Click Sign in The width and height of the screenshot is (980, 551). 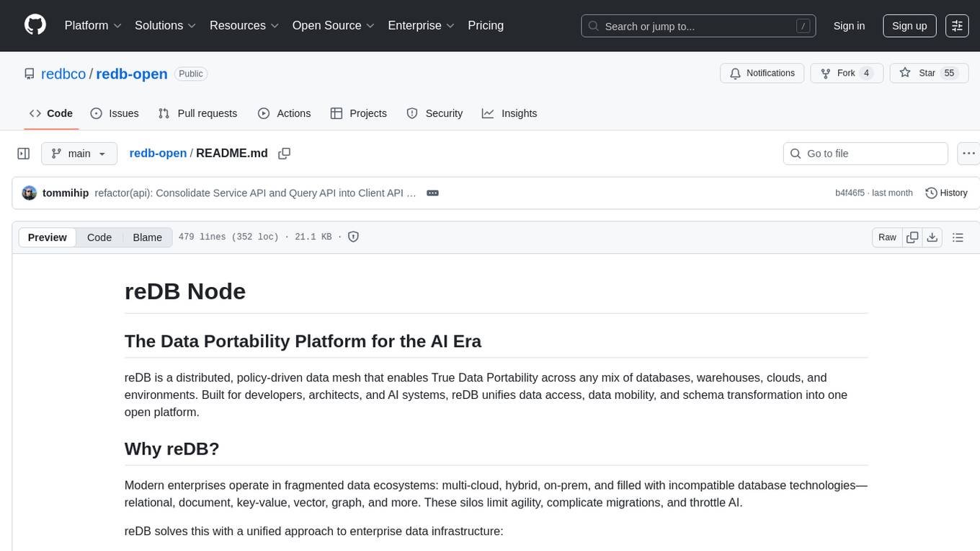pos(849,26)
